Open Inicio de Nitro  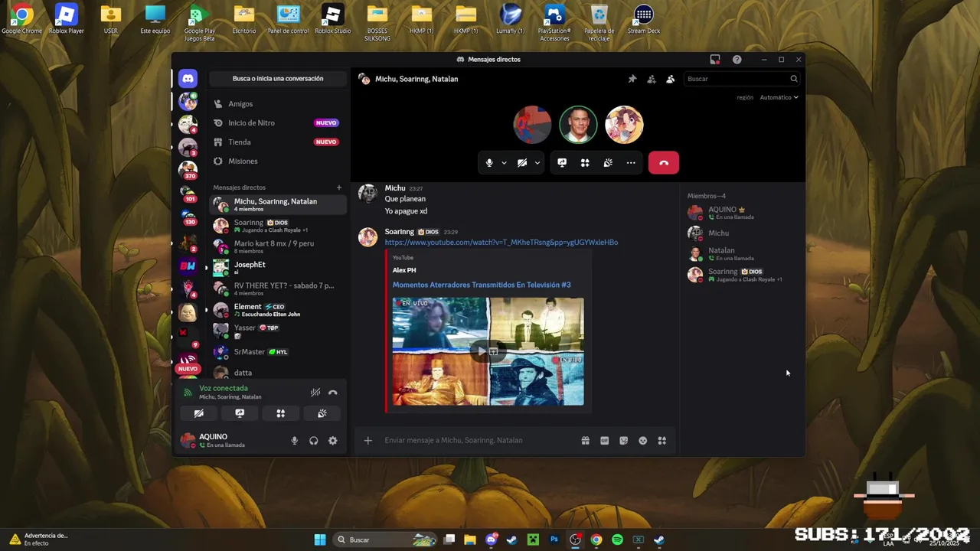coord(278,122)
